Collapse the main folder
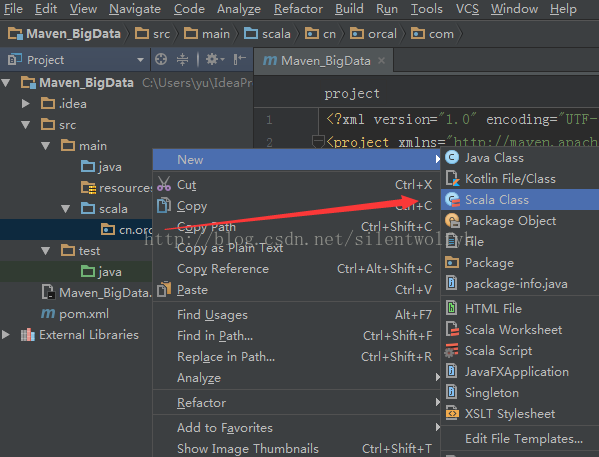This screenshot has height=457, width=599. pyautogui.click(x=45, y=146)
